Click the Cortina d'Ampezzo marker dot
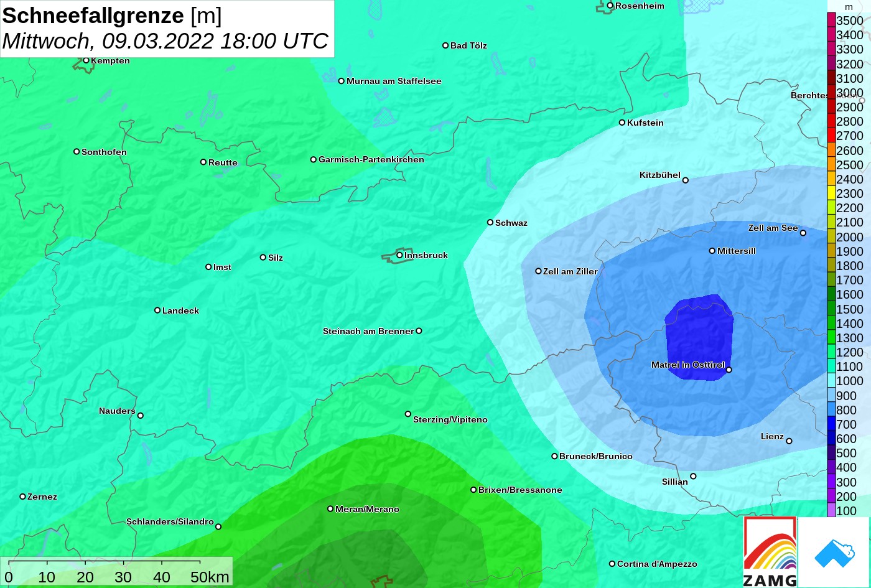The height and width of the screenshot is (588, 871). (612, 564)
